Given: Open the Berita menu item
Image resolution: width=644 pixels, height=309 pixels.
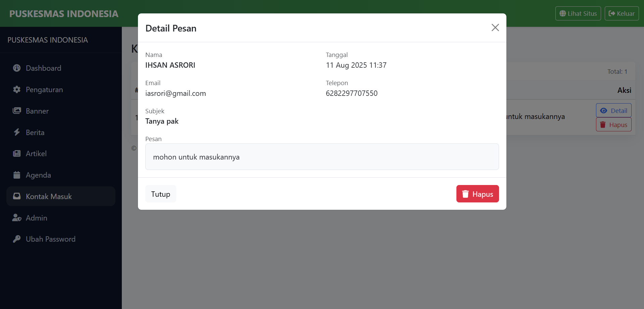Looking at the screenshot, I should tap(35, 132).
